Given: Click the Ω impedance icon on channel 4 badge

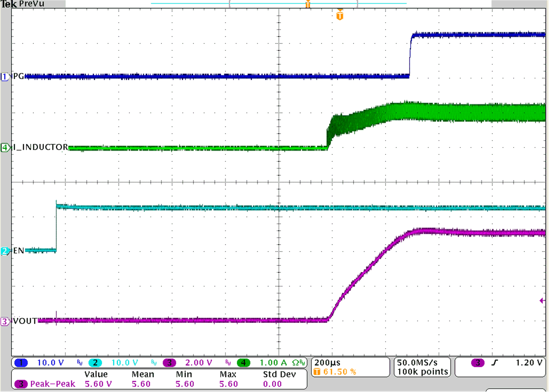Looking at the screenshot, I should click(296, 362).
